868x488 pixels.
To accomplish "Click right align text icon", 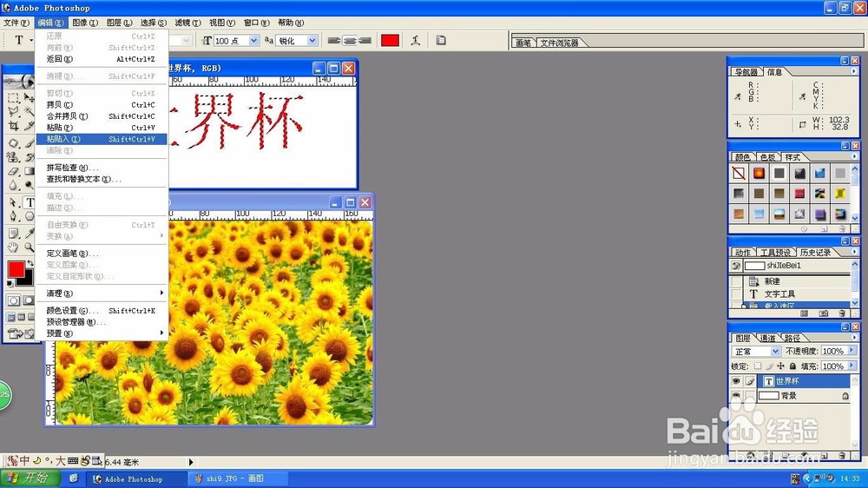I will pyautogui.click(x=365, y=40).
